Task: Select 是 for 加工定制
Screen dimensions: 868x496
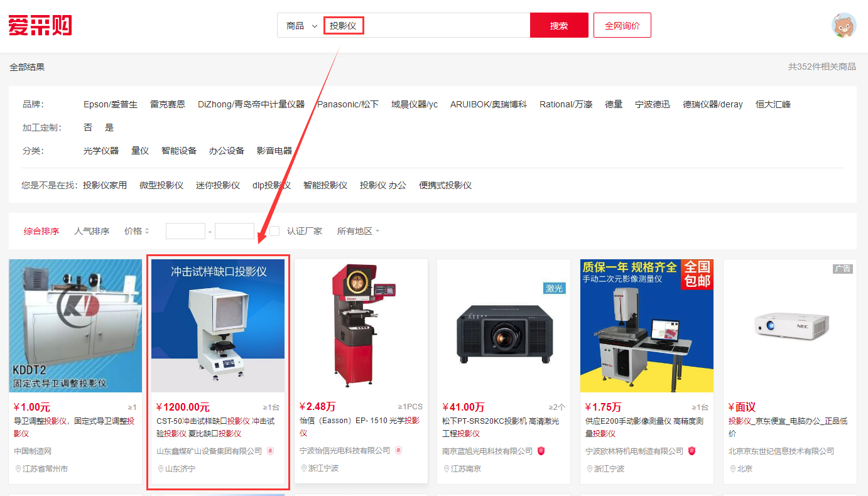Action: tap(109, 127)
